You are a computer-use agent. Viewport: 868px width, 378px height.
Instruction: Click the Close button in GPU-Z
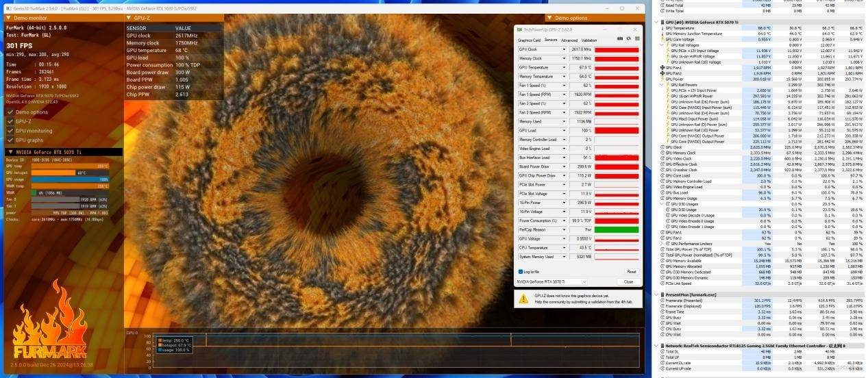click(x=628, y=281)
